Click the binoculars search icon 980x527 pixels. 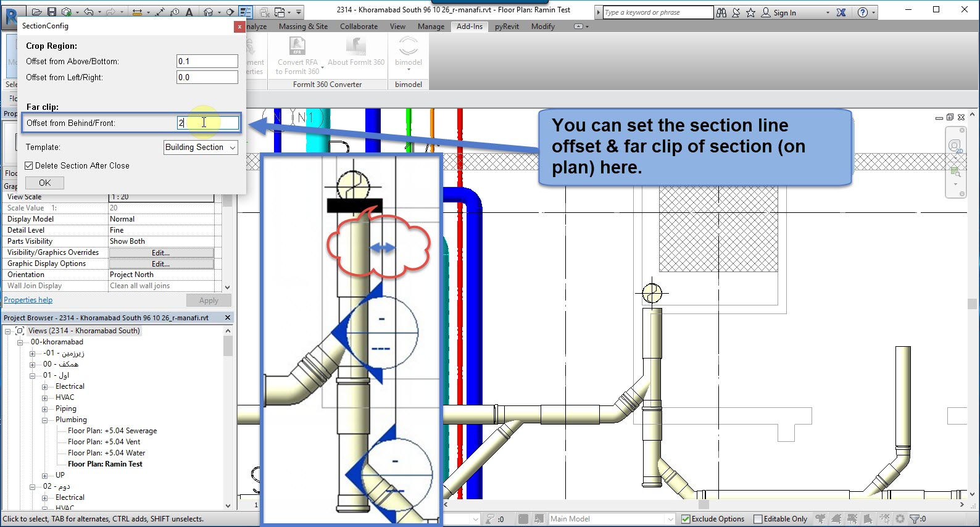(x=721, y=12)
